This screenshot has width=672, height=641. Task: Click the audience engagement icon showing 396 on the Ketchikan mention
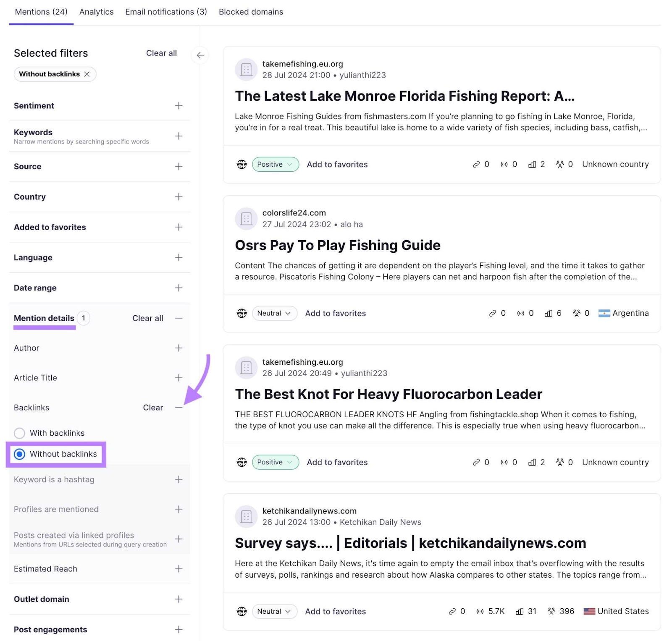pos(551,611)
